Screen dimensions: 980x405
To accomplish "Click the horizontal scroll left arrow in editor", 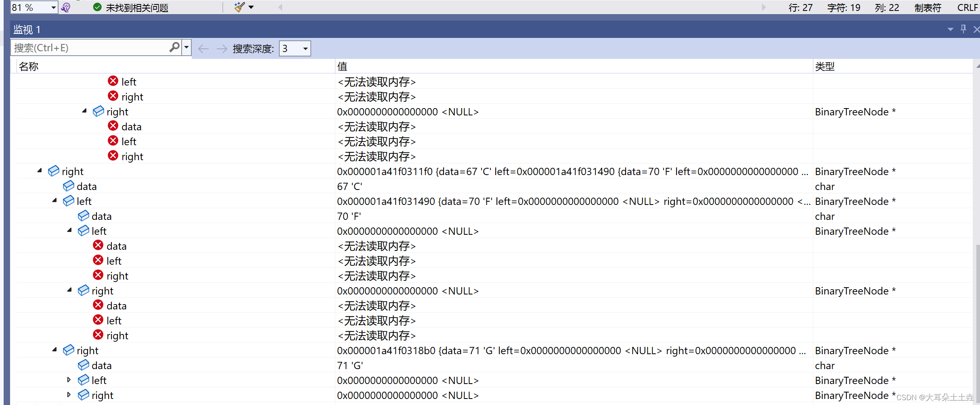I will point(280,7).
